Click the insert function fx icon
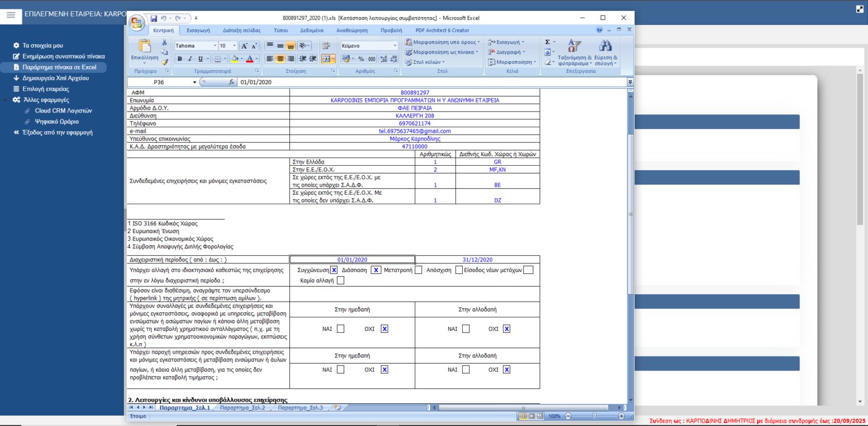 [x=231, y=83]
